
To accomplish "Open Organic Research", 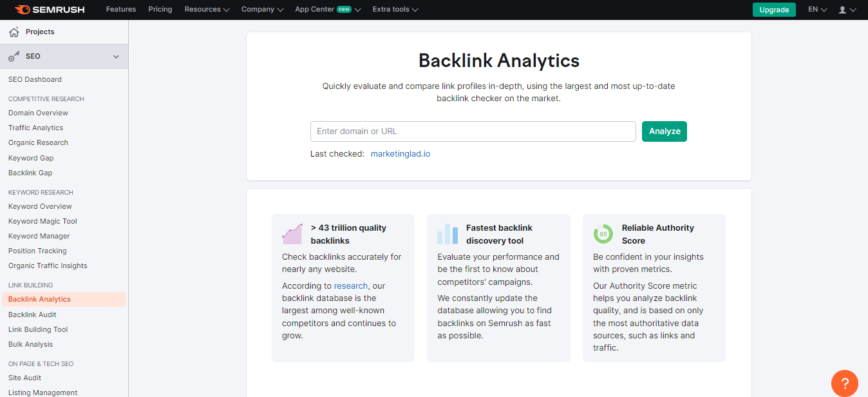I will click(38, 142).
